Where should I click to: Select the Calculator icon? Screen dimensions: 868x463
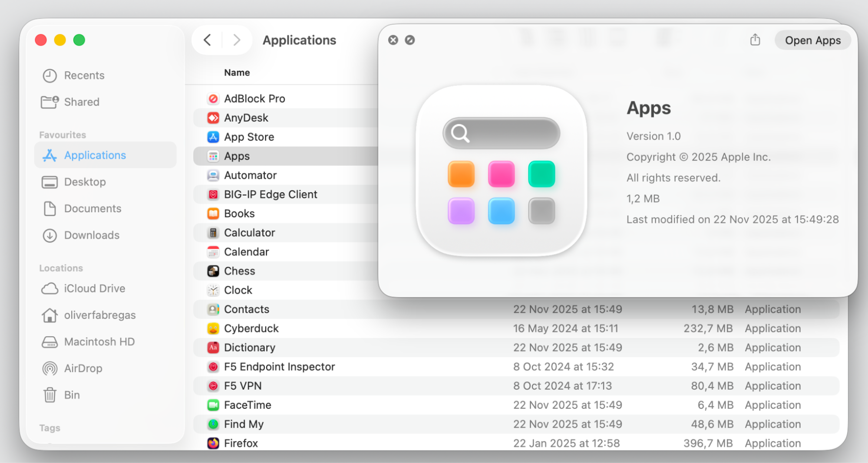pyautogui.click(x=213, y=233)
